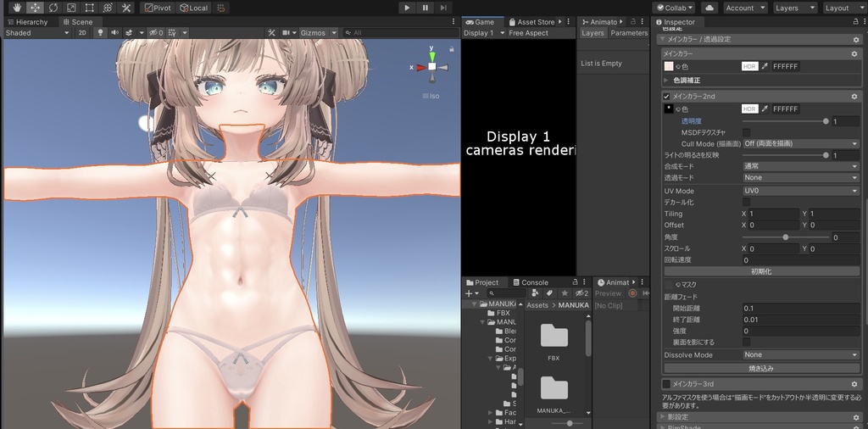Adjust the 透明度 slider
This screenshot has width=868, height=429.
tap(786, 121)
